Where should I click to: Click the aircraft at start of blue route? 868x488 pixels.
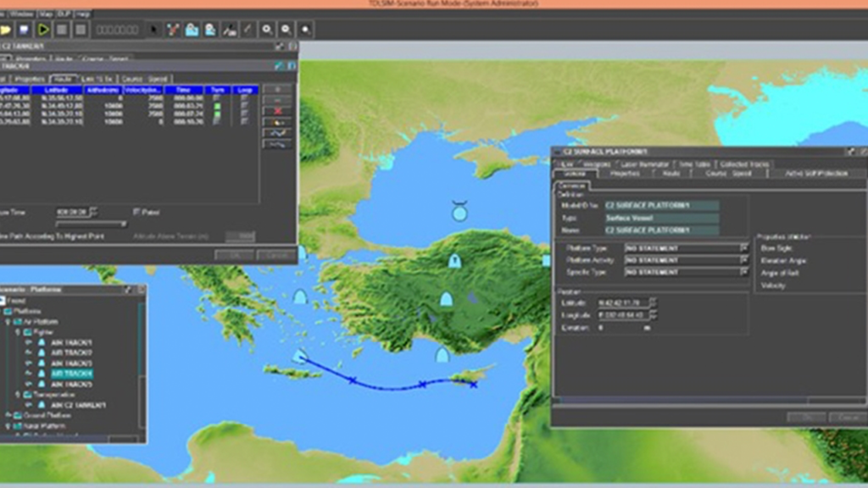pos(299,356)
